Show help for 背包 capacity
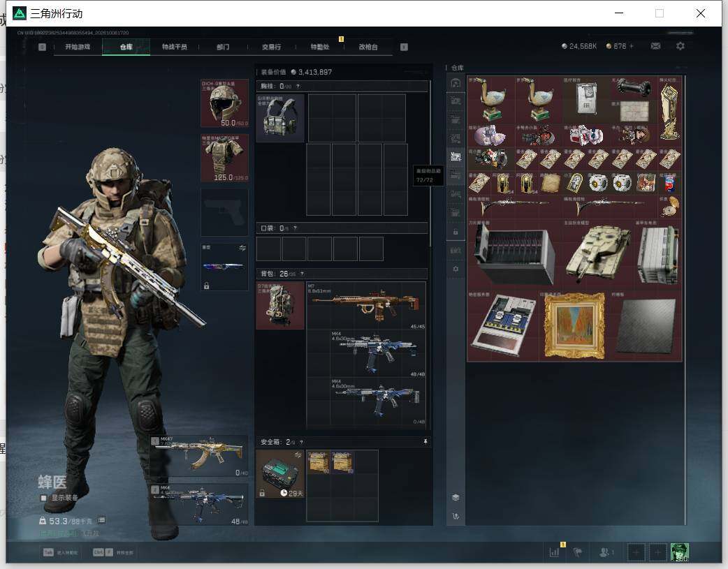 pos(303,274)
